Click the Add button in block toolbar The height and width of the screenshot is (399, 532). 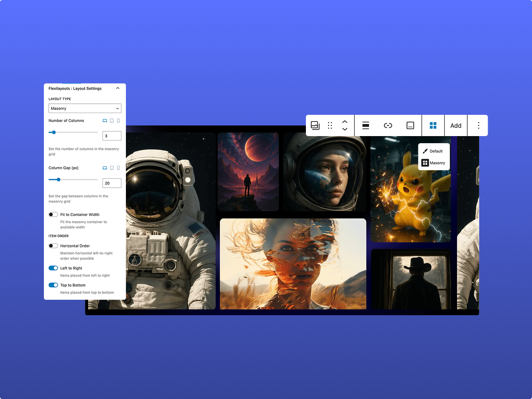(456, 125)
